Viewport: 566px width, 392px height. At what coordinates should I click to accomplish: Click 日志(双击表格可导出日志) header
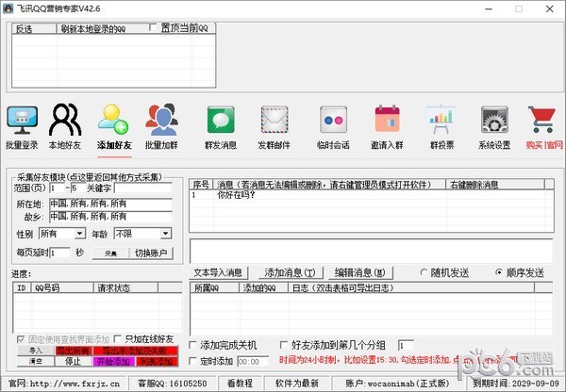pyautogui.click(x=411, y=287)
